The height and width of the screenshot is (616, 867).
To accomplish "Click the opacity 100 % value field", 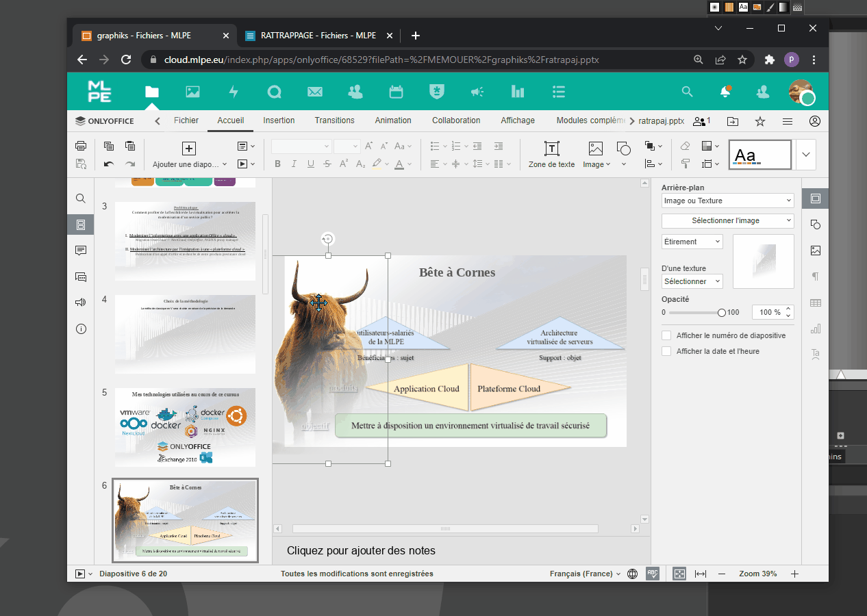I will pos(772,312).
